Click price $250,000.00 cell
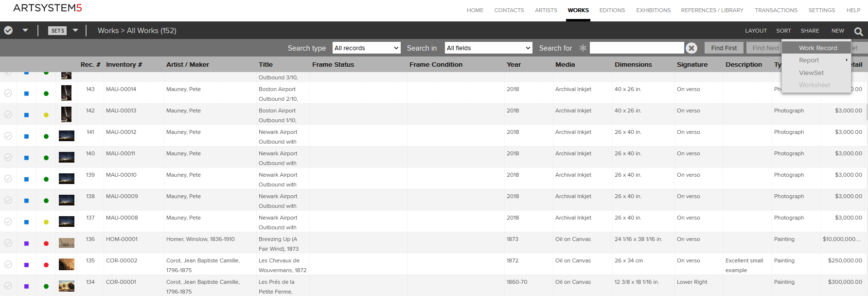This screenshot has height=296, width=868. pos(845,260)
